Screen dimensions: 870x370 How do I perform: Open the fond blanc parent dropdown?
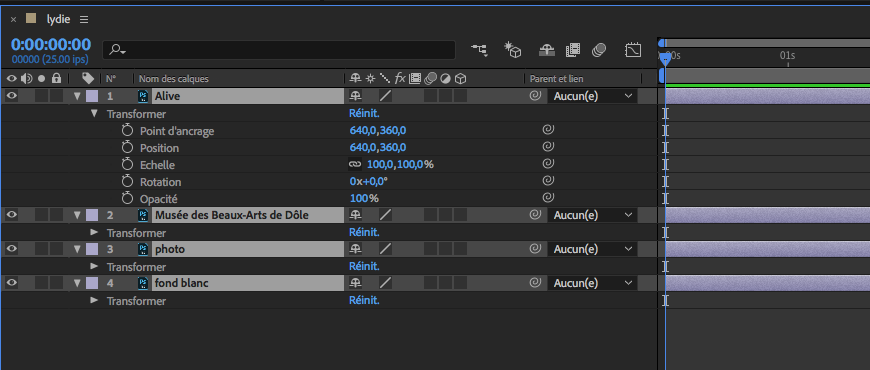[x=593, y=283]
